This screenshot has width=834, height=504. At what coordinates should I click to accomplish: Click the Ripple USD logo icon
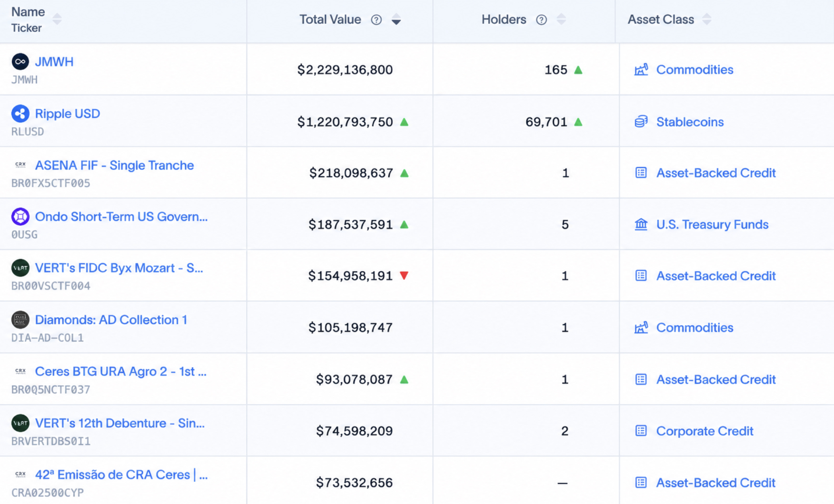(x=20, y=113)
